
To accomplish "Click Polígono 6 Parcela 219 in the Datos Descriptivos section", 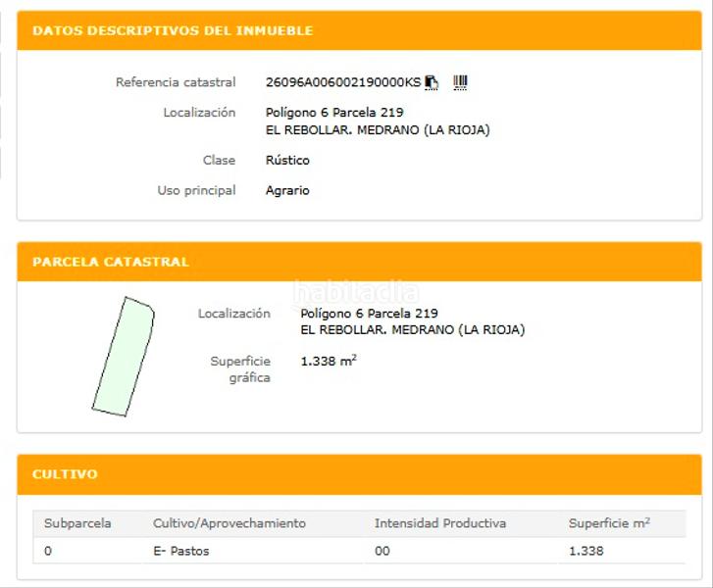I will [x=334, y=113].
